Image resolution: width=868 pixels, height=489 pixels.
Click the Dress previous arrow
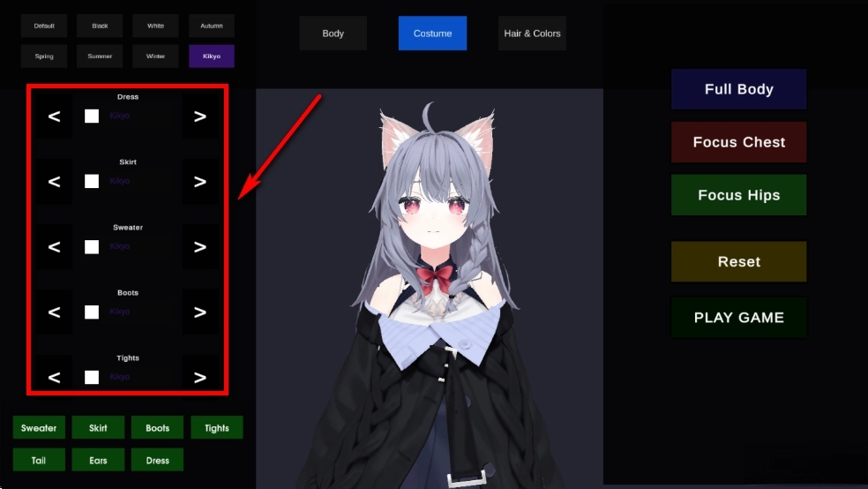click(54, 117)
